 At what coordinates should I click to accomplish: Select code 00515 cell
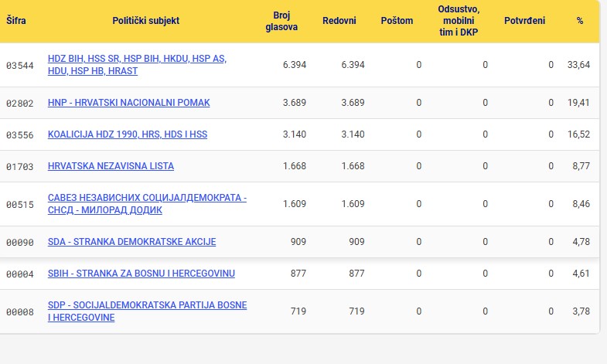[20, 204]
